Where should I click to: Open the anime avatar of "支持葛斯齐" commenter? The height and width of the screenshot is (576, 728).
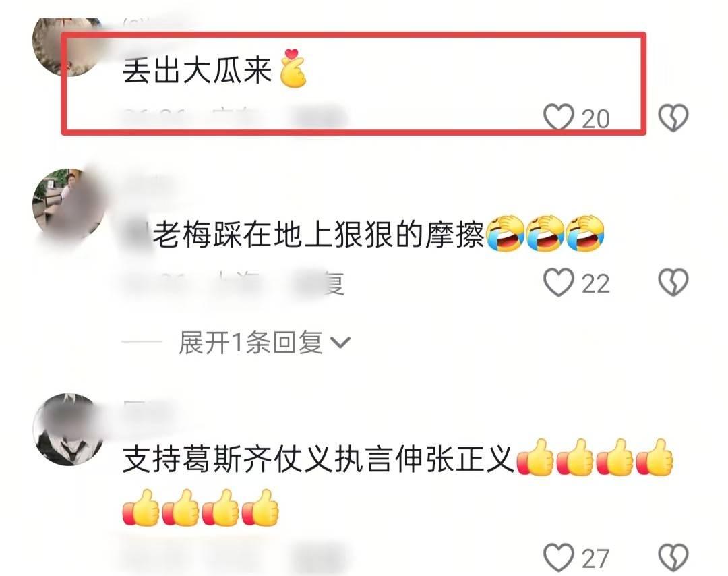pyautogui.click(x=69, y=429)
